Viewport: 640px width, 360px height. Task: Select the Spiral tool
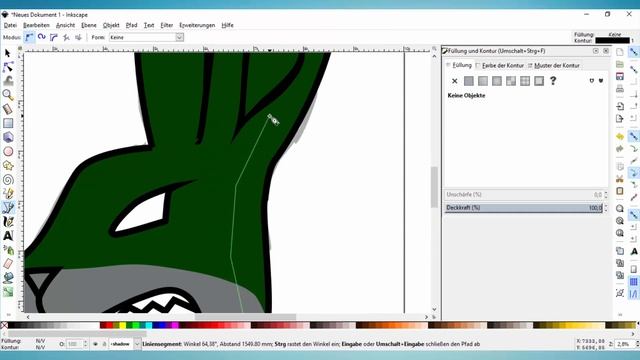(x=8, y=180)
